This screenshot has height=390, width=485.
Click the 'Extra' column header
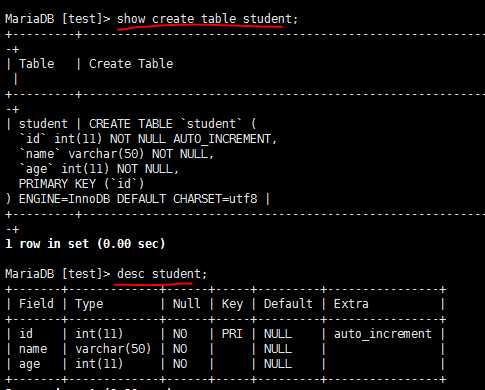pos(351,304)
